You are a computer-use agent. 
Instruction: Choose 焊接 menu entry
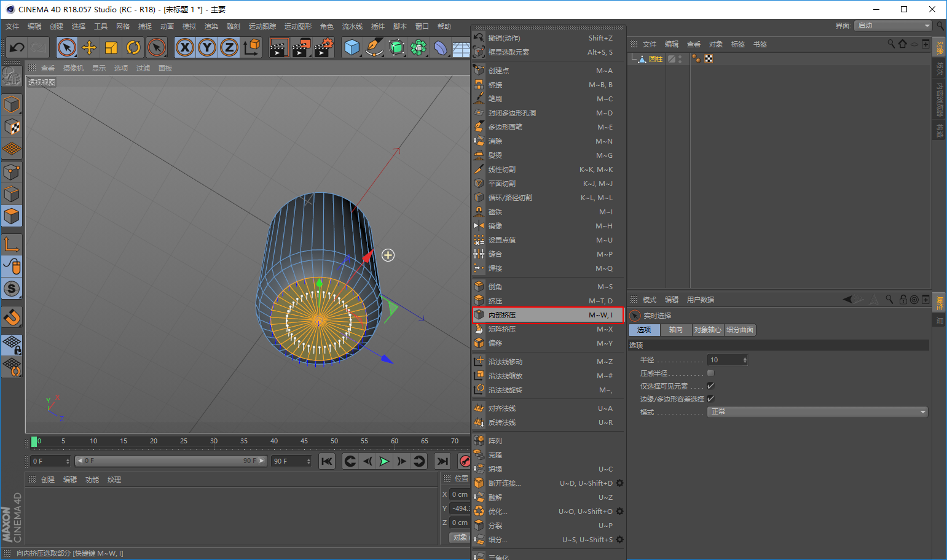point(548,268)
